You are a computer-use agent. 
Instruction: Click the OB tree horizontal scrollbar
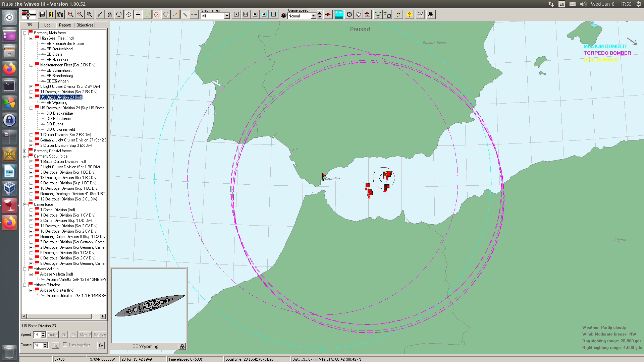click(x=64, y=316)
